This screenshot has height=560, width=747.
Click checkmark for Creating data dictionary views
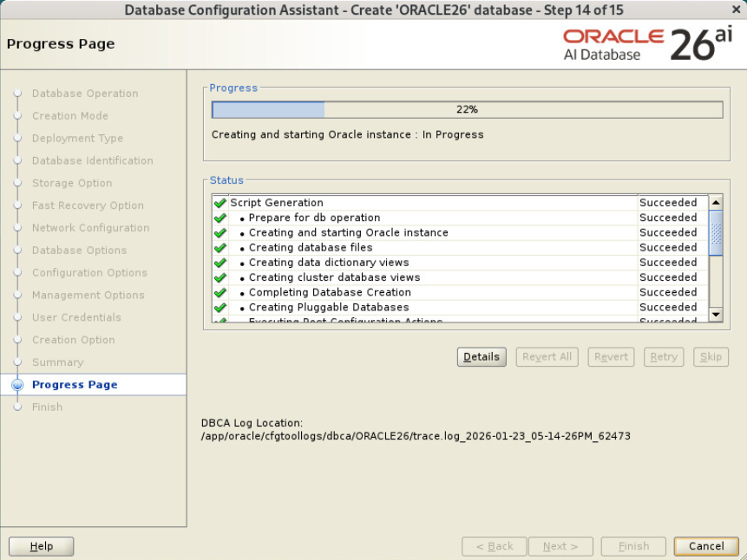coord(220,263)
